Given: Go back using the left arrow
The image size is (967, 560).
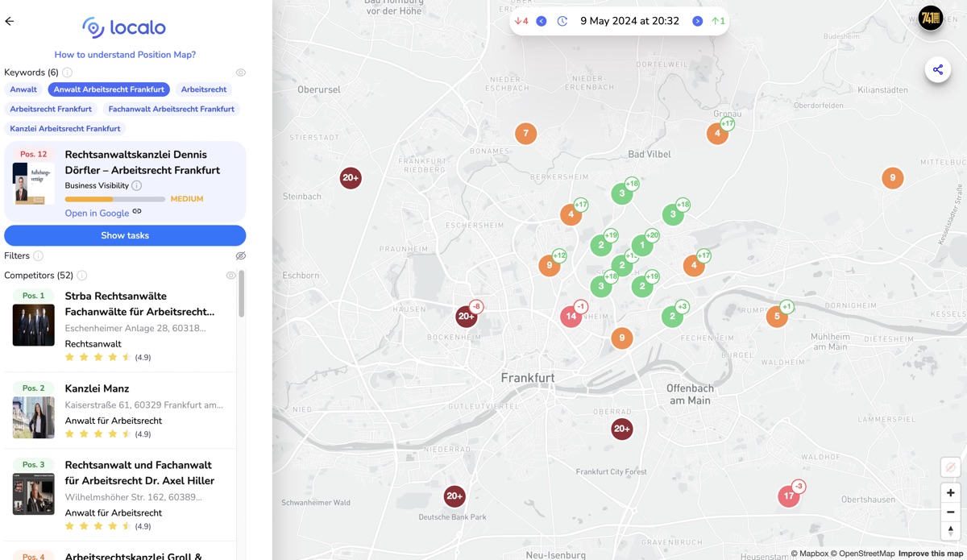Looking at the screenshot, I should 10,21.
